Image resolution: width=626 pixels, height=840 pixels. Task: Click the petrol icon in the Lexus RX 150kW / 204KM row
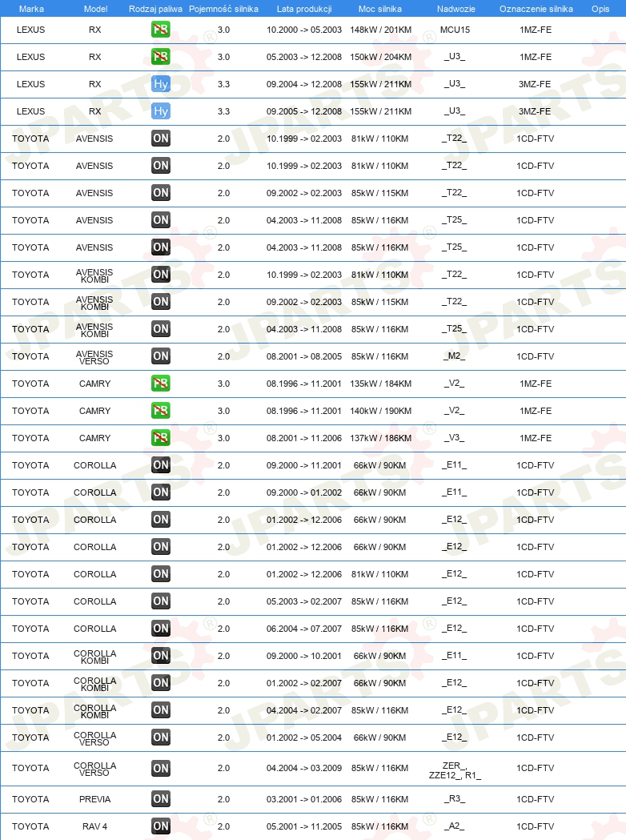click(161, 57)
